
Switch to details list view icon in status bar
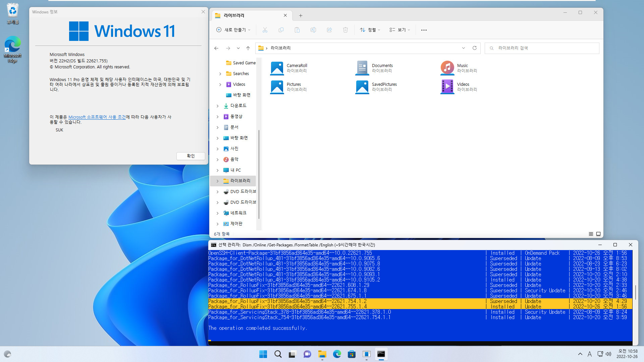point(591,234)
